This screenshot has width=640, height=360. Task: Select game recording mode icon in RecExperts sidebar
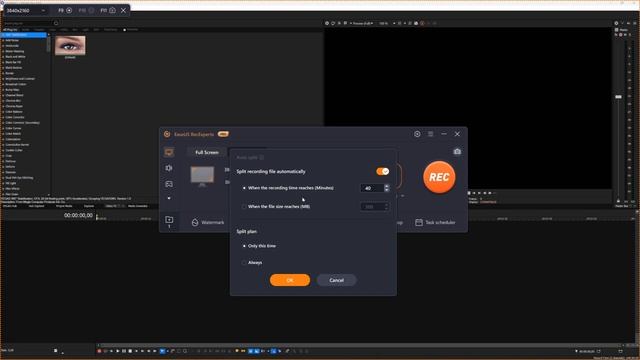click(x=169, y=184)
